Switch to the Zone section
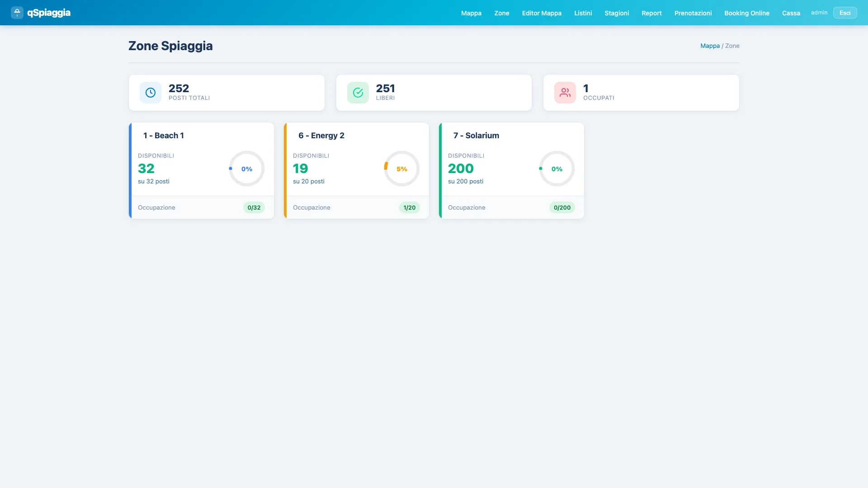The width and height of the screenshot is (868, 488). tap(501, 13)
